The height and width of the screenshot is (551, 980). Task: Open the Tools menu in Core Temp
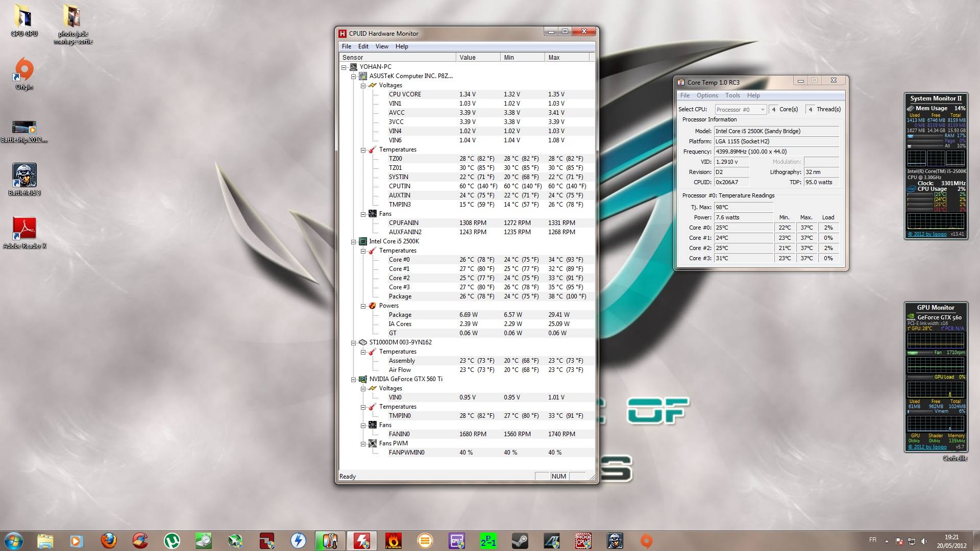click(732, 95)
